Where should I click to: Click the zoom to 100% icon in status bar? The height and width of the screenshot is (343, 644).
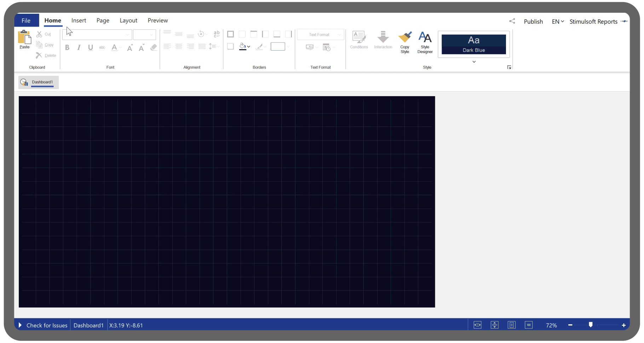[x=529, y=325]
